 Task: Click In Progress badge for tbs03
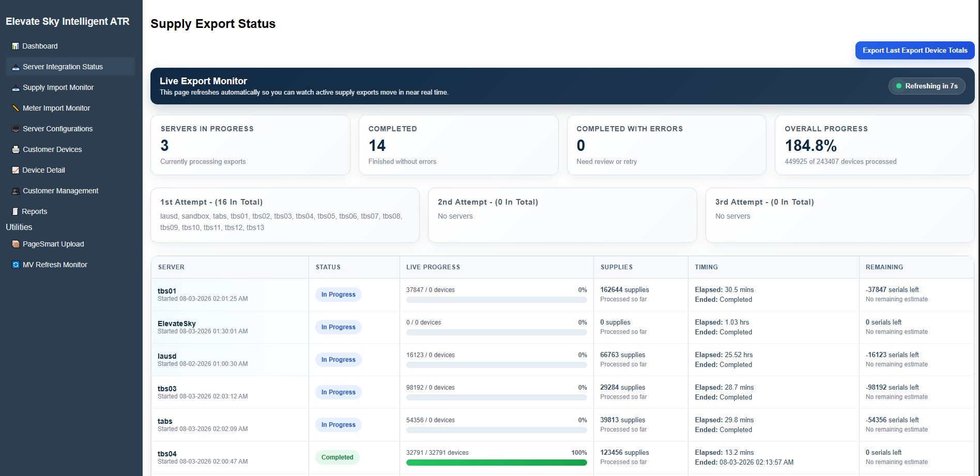click(339, 392)
